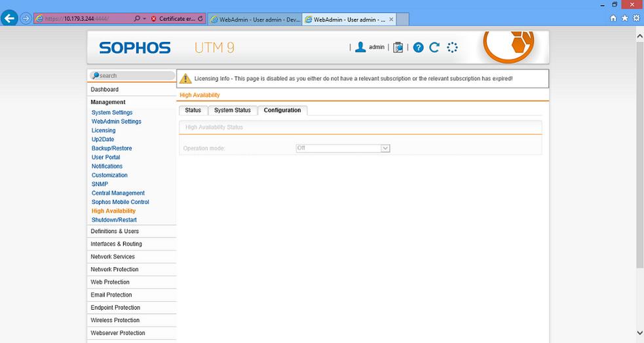Open the Customization link
This screenshot has height=343, width=644.
pyautogui.click(x=109, y=175)
